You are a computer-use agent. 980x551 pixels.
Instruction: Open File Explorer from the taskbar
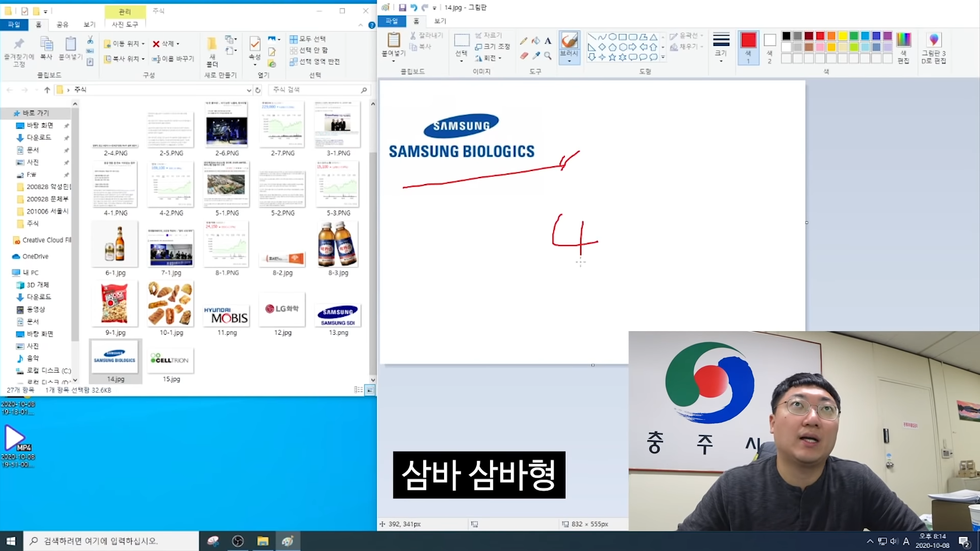click(263, 541)
